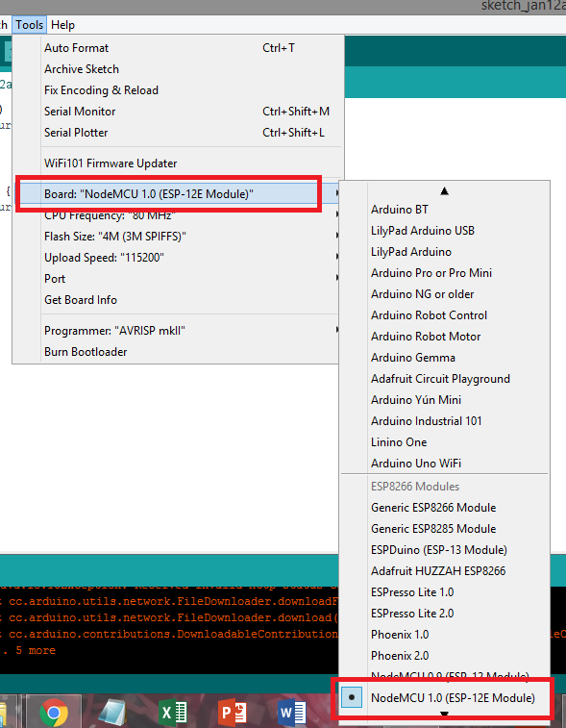Open the Serial Monitor
The width and height of the screenshot is (566, 728).
[178, 112]
